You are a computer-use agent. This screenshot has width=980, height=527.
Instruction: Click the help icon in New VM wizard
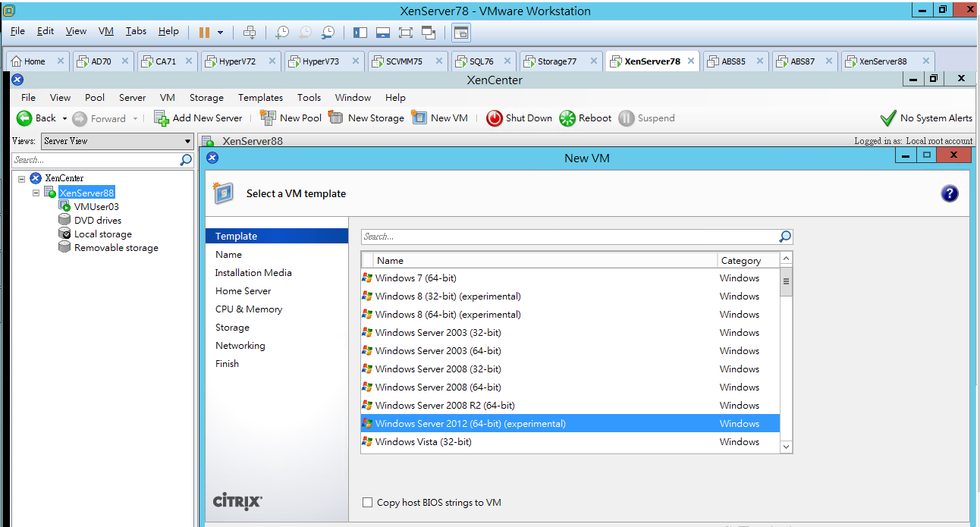coord(949,193)
